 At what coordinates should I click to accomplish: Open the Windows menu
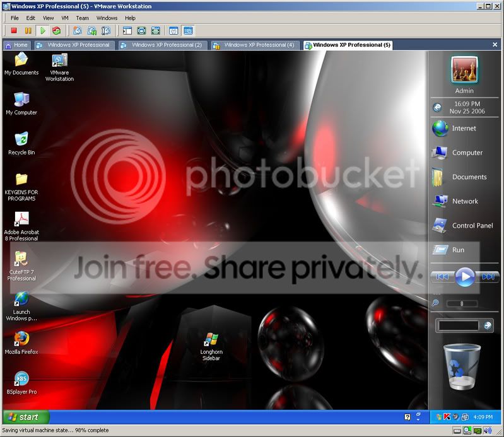[107, 18]
